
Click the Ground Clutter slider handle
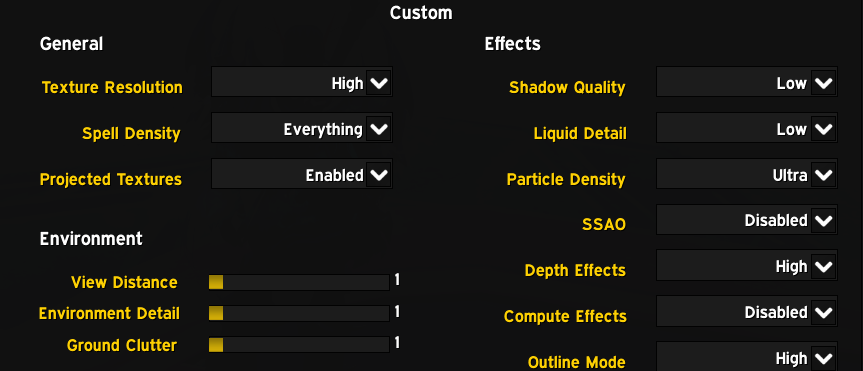point(216,345)
